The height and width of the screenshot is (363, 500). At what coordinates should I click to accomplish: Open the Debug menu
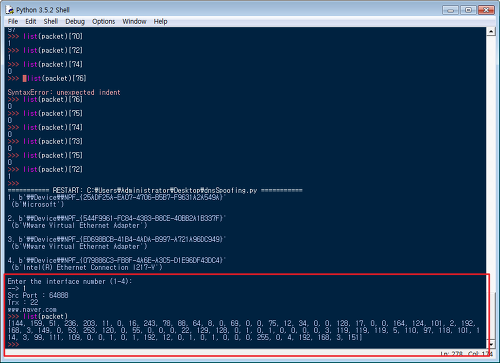(x=75, y=22)
